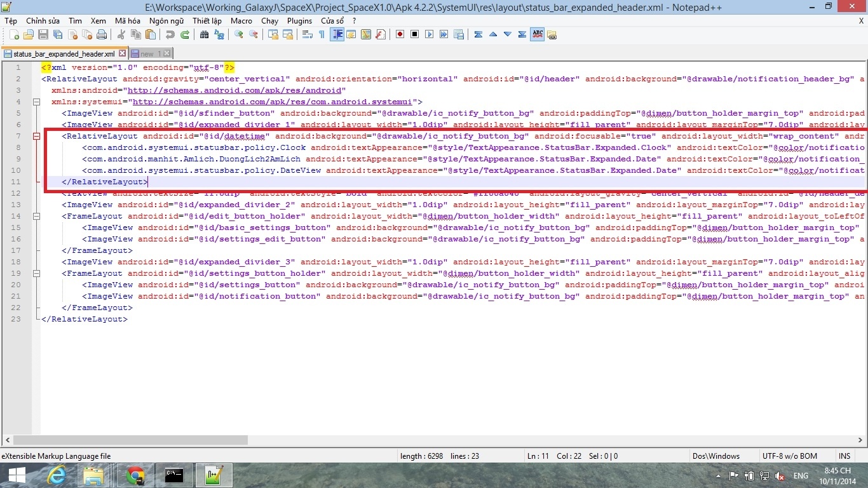Image resolution: width=868 pixels, height=488 pixels.
Task: Click the Save recorded macro icon
Action: [x=459, y=34]
